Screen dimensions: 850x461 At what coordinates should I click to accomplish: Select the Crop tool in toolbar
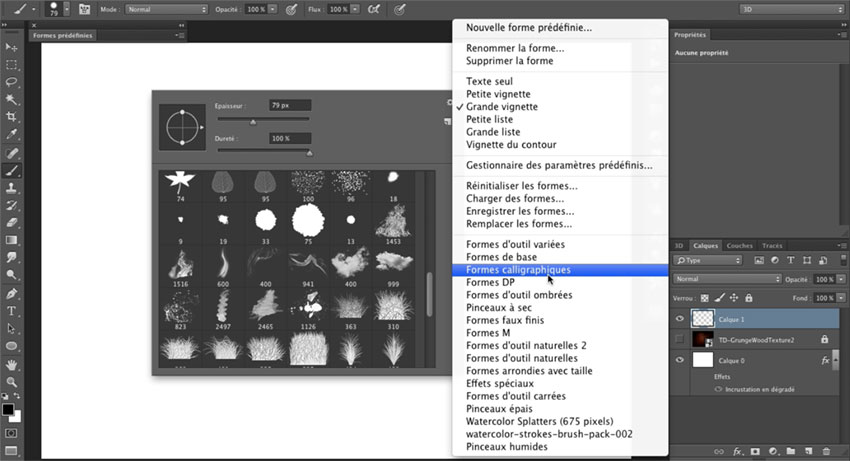pos(13,117)
